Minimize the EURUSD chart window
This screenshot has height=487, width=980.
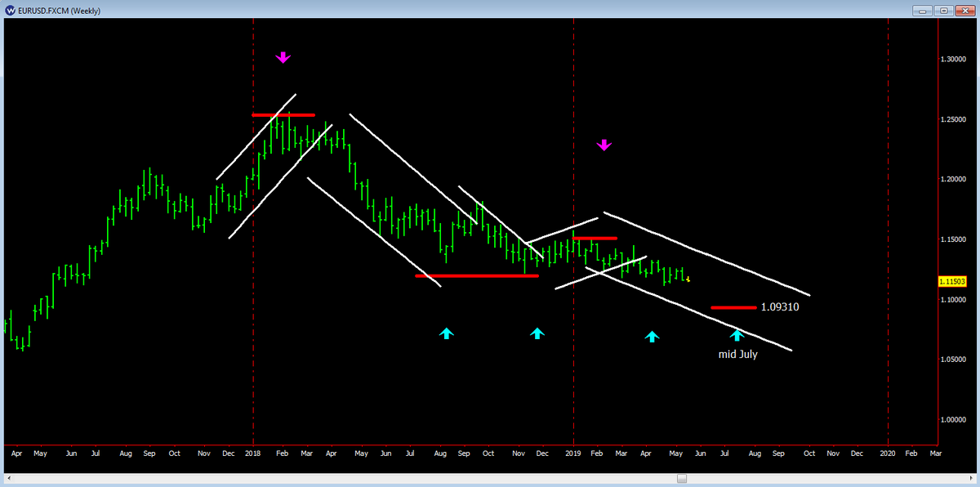pyautogui.click(x=923, y=10)
